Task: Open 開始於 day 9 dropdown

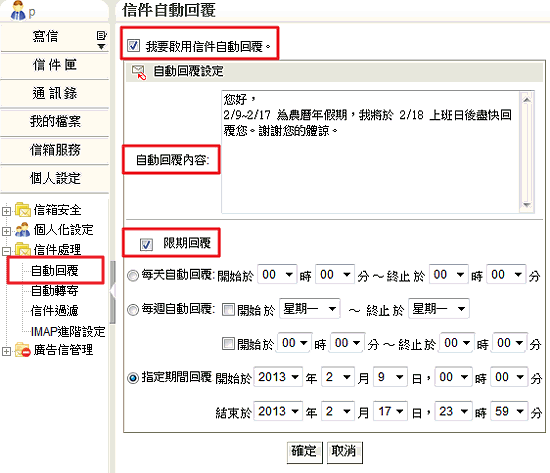Action: pyautogui.click(x=390, y=377)
